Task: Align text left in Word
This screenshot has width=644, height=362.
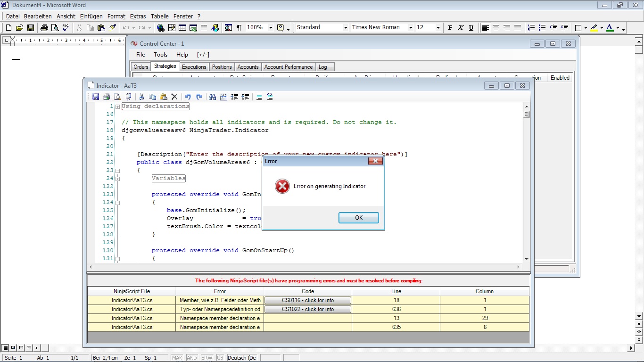Action: coord(485,28)
